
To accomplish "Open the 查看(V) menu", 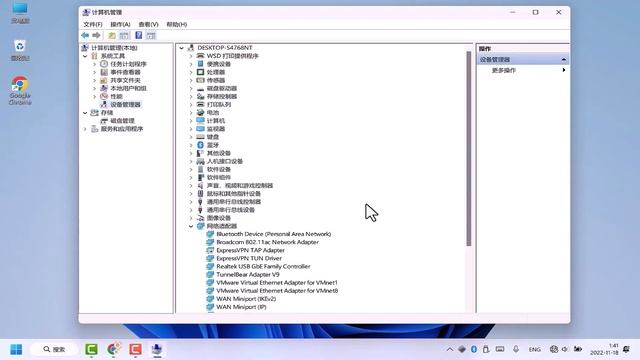I will point(148,24).
